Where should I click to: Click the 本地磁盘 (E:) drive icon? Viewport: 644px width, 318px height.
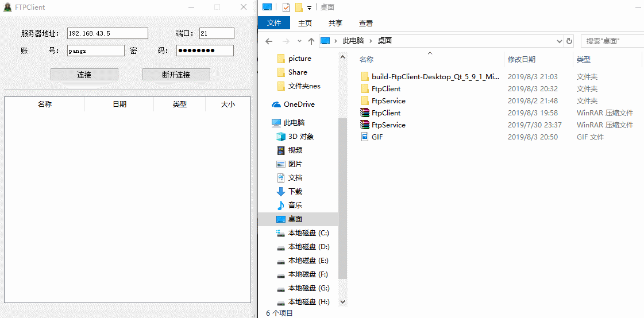point(281,261)
